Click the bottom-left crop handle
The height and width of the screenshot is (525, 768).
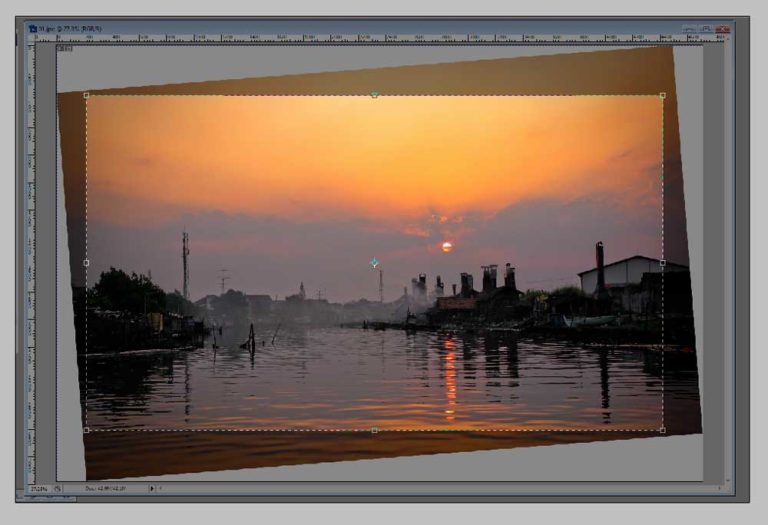(x=87, y=430)
